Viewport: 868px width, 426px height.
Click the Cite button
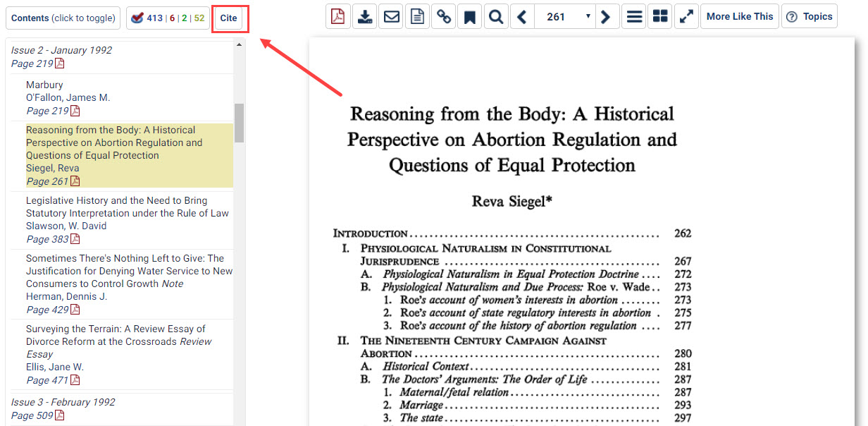click(x=228, y=18)
